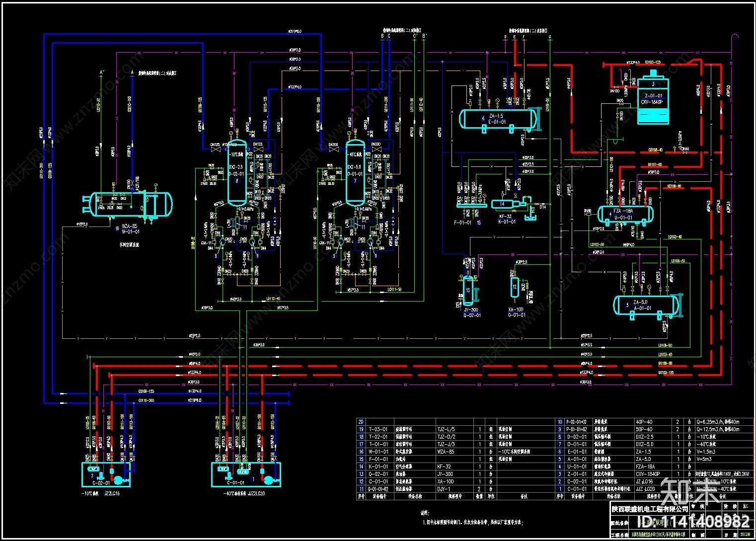Click the Z-01-01 row in equipment table
This screenshot has height=541, width=756.
(654, 474)
